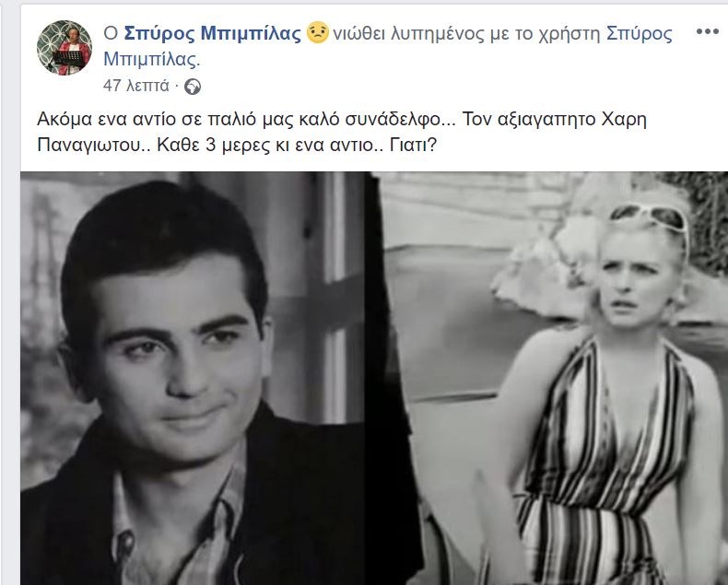Open the poster's round profile picture
The image size is (728, 585).
[65, 47]
